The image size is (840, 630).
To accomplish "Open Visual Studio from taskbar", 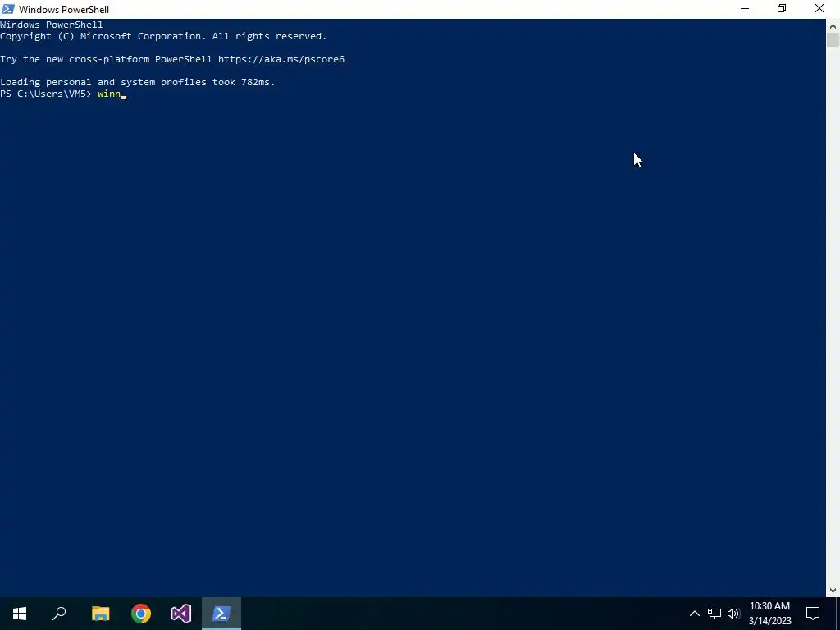I will tap(181, 614).
